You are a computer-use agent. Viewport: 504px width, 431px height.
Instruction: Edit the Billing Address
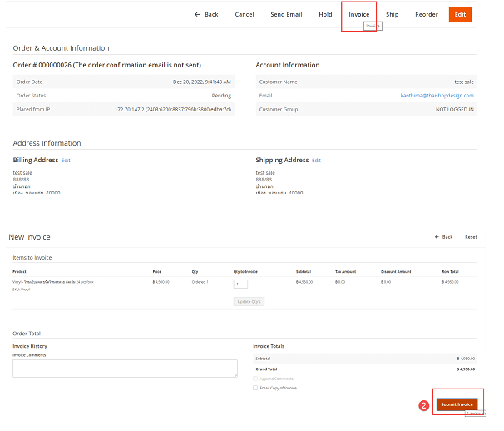(66, 161)
